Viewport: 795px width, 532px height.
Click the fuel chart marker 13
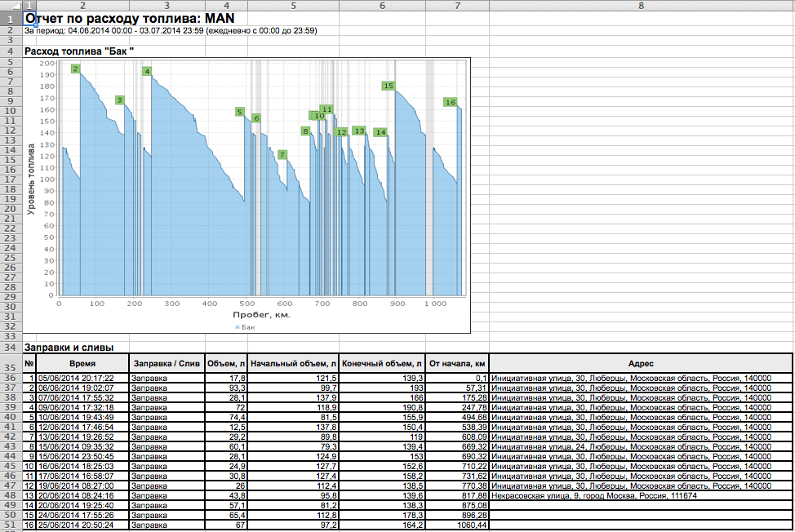pos(359,131)
